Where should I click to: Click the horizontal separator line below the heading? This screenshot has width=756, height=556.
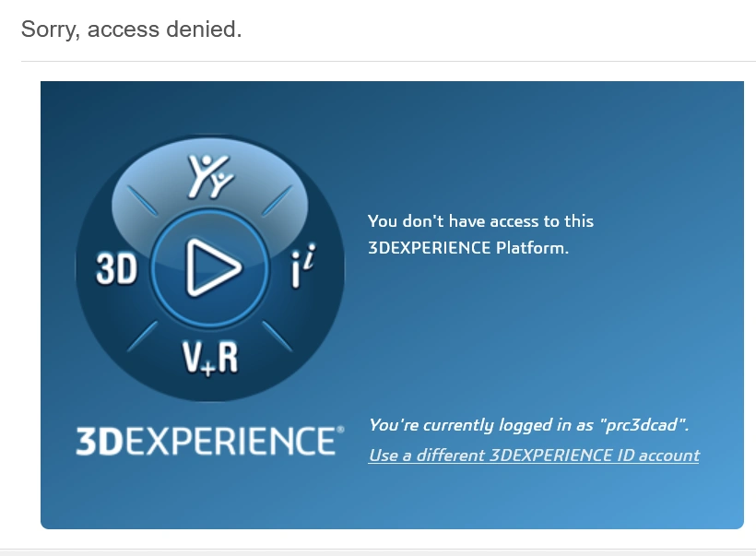pyautogui.click(x=388, y=61)
